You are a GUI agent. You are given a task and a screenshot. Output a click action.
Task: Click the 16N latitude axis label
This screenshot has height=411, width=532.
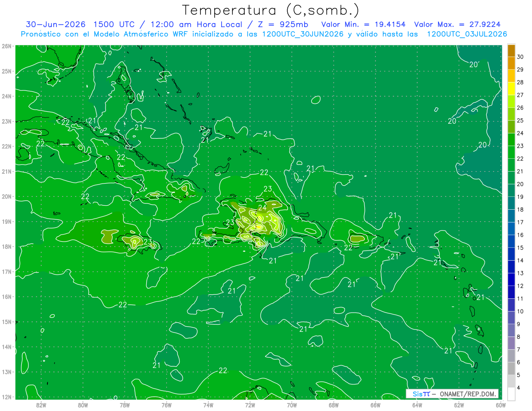pyautogui.click(x=7, y=297)
